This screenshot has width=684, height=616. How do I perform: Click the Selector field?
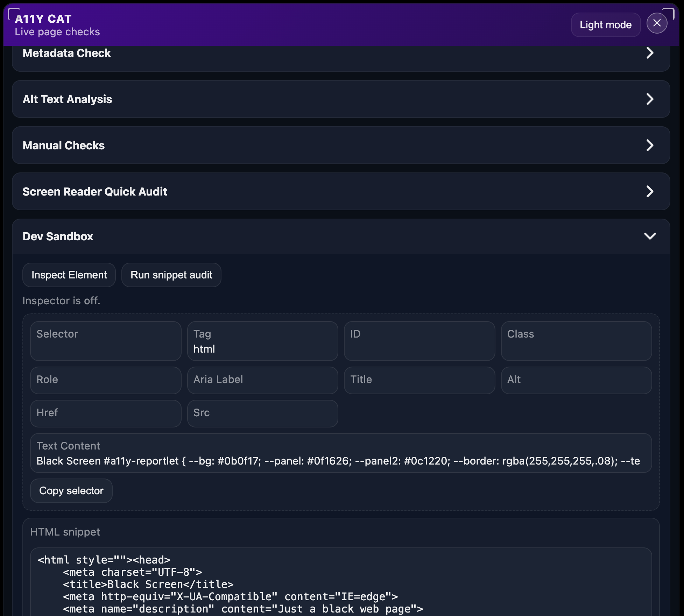[x=105, y=341]
